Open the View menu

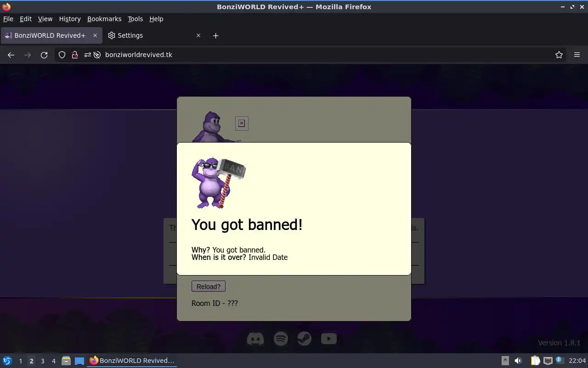pos(45,19)
